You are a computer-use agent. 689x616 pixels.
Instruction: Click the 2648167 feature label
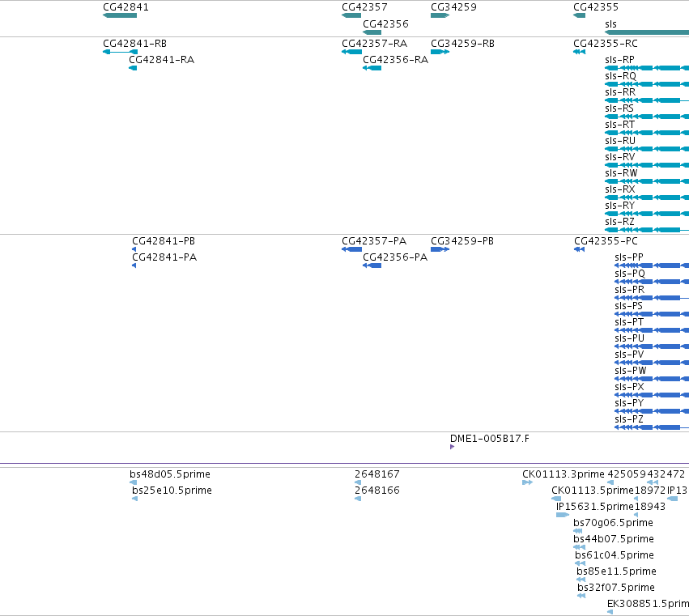[x=377, y=474]
